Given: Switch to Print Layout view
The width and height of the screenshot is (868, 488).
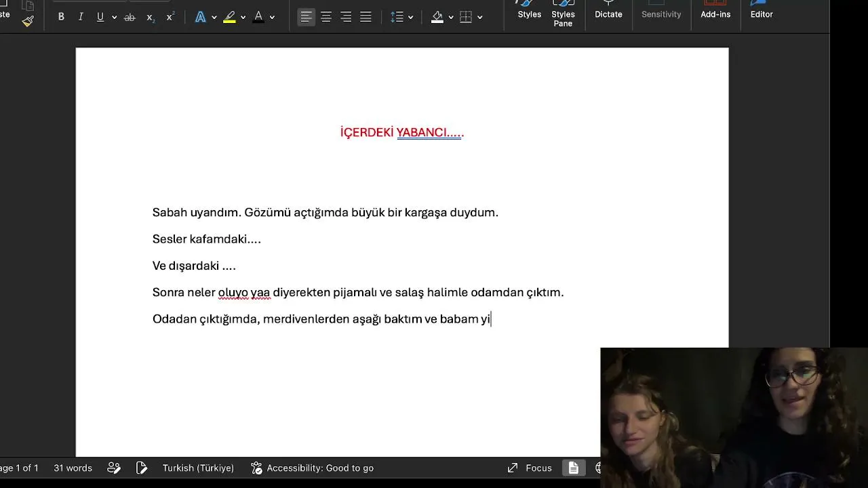Looking at the screenshot, I should click(x=573, y=468).
